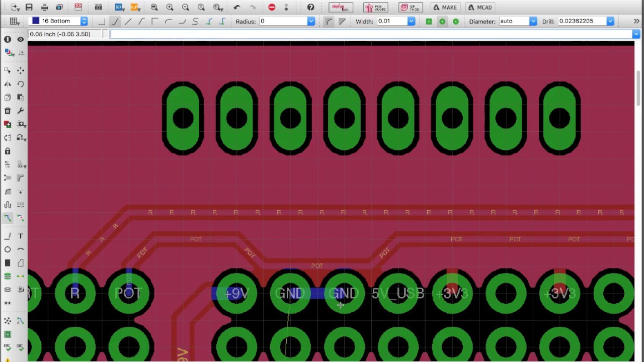
Task: Run the ERC check
Action: point(8,347)
